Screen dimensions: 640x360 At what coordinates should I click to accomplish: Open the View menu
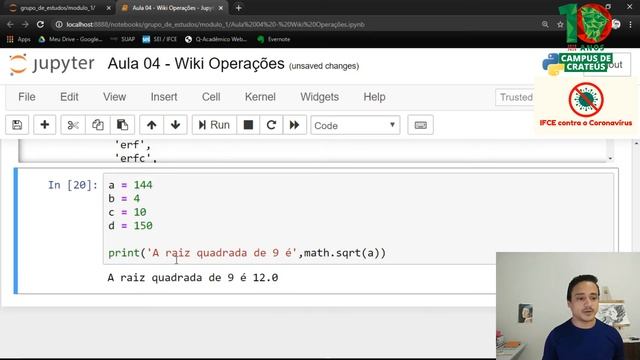tap(114, 97)
